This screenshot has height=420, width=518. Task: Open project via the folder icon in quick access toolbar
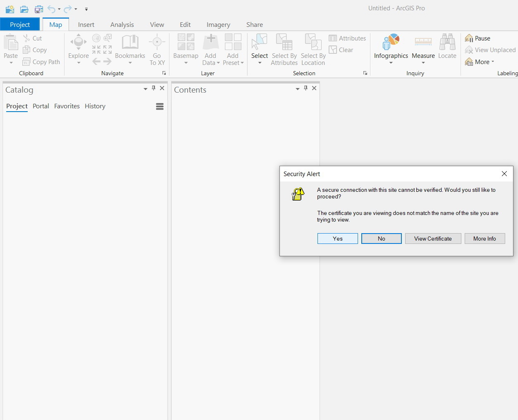[x=24, y=9]
